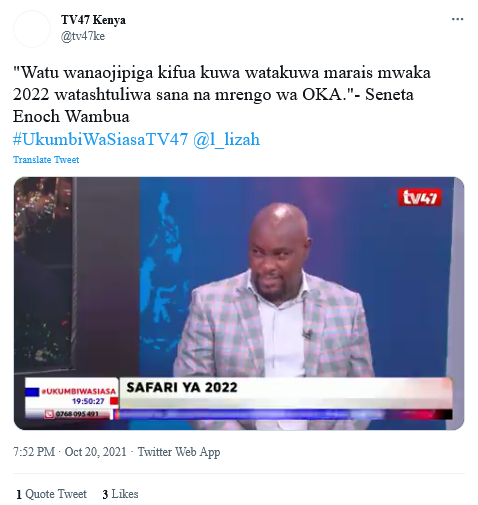Open the @l_lizah mention
The width and height of the screenshot is (478, 505).
(x=226, y=139)
